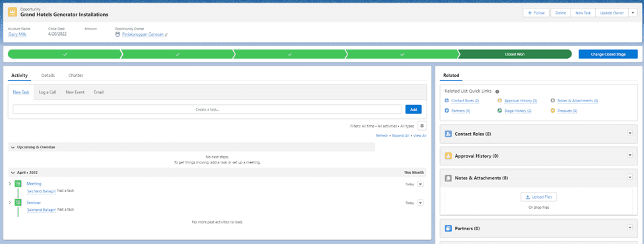
Task: Click the upload icon in Upload Files
Action: 528,197
